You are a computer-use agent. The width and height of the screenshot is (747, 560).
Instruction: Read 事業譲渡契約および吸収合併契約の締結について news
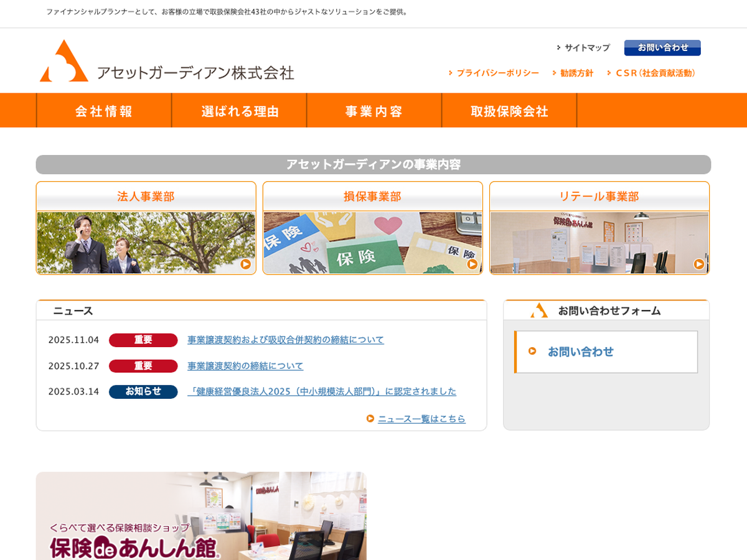point(286,340)
